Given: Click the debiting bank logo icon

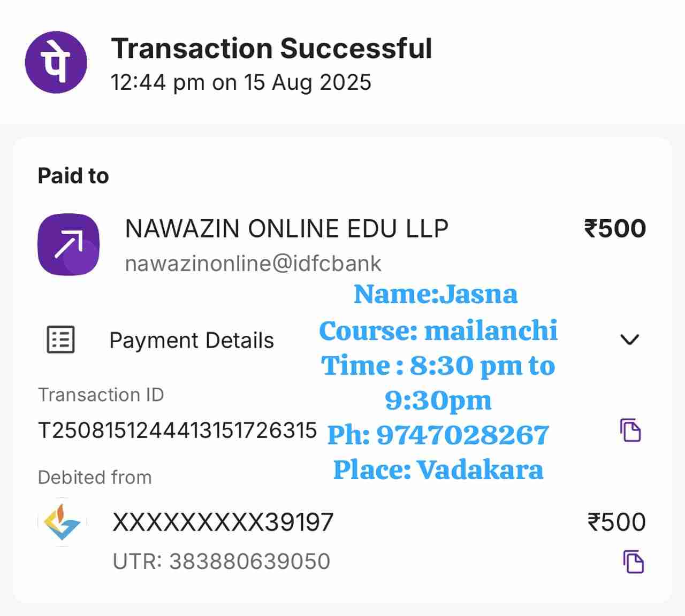Looking at the screenshot, I should (62, 522).
